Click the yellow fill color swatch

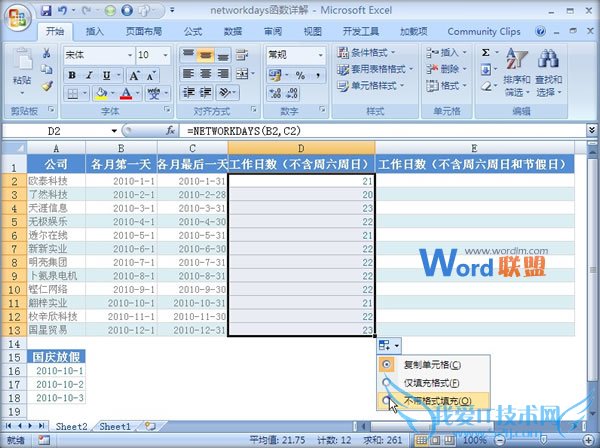click(101, 93)
